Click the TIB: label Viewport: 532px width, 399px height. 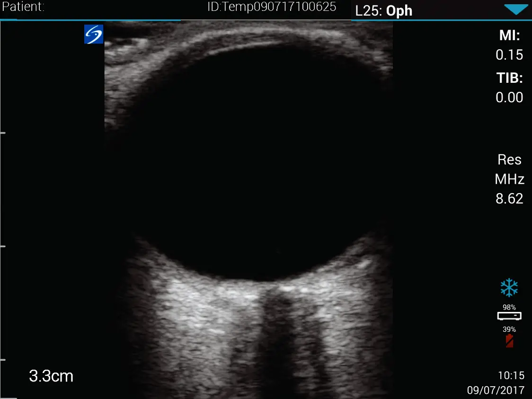click(x=510, y=78)
